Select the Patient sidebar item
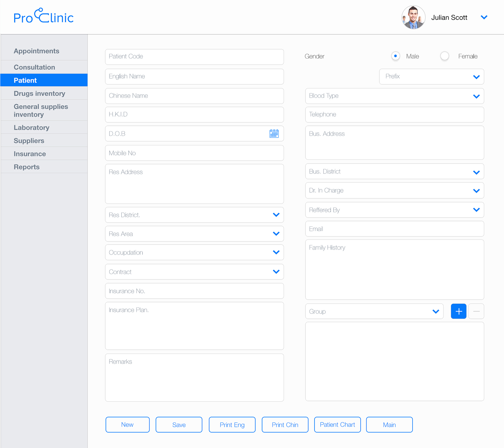 tap(44, 80)
